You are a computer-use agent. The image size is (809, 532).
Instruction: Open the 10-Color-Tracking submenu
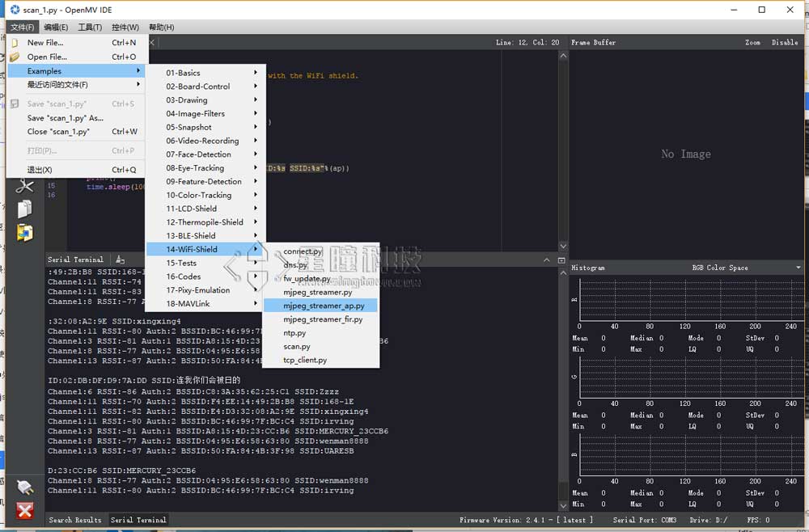205,195
